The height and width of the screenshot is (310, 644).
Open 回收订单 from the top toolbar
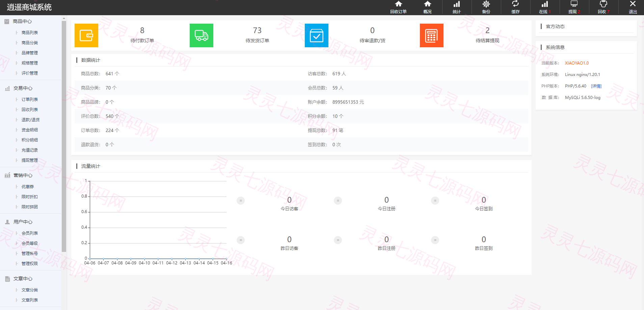click(398, 7)
